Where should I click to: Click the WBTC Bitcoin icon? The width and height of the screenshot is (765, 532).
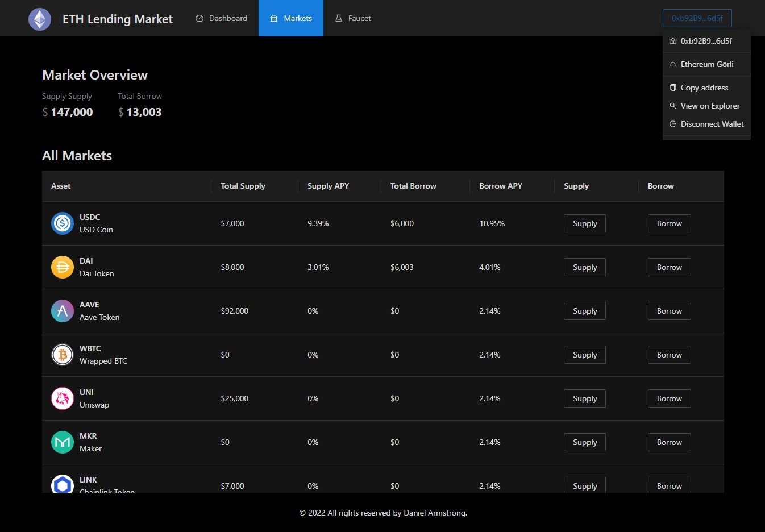pos(63,355)
